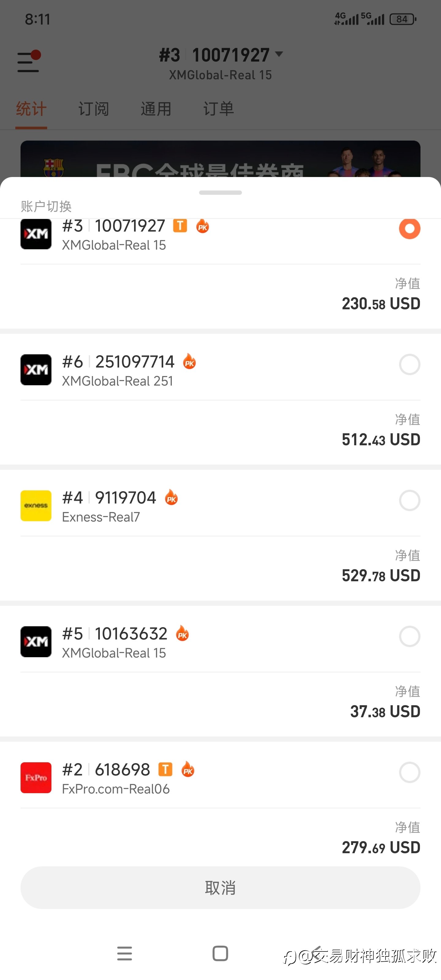Tap the Exness logo for account #4
Screen dimensions: 441x980
tap(36, 505)
